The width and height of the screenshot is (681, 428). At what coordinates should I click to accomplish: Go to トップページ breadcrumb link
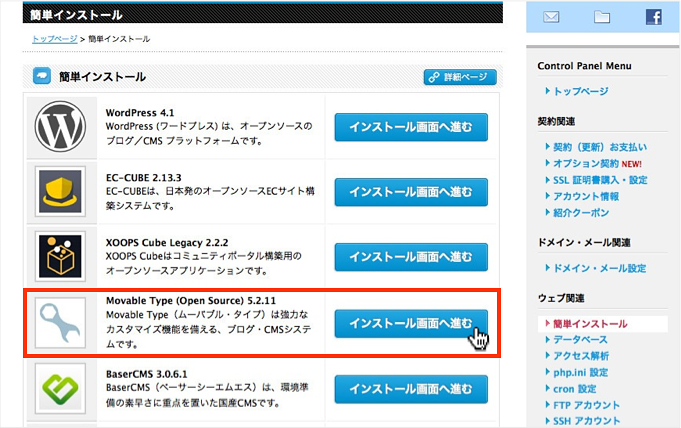tap(55, 39)
